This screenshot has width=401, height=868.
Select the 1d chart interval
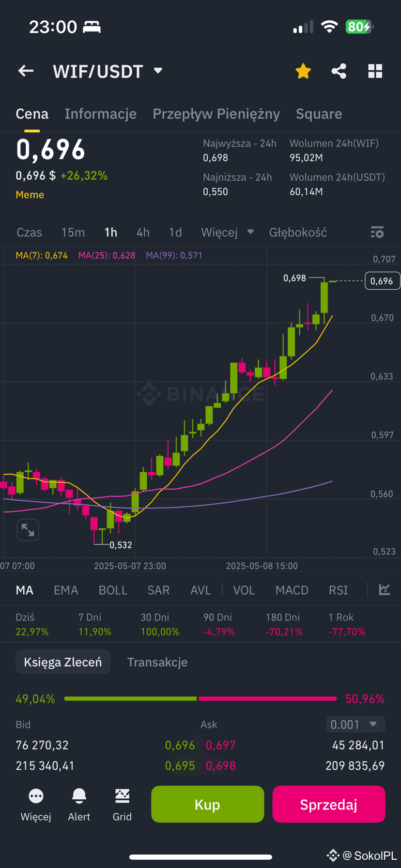[x=176, y=232]
